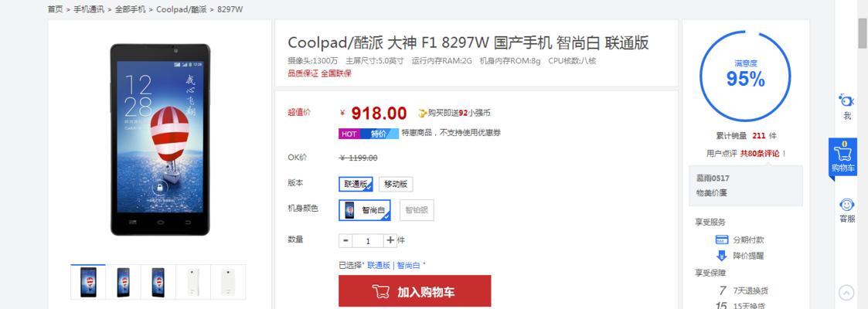Screen dimensions: 868x309
Task: Open the Coolpad/酷派 breadcrumb link
Action: pyautogui.click(x=182, y=9)
